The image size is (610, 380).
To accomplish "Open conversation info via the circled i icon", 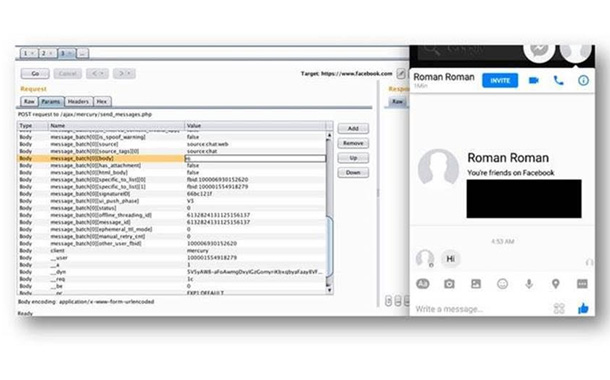I will [x=583, y=81].
